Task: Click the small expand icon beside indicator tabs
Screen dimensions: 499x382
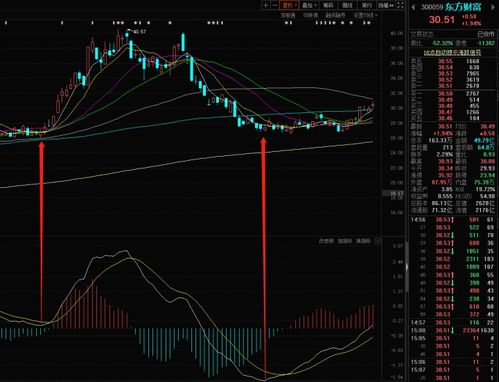Action: click(378, 241)
